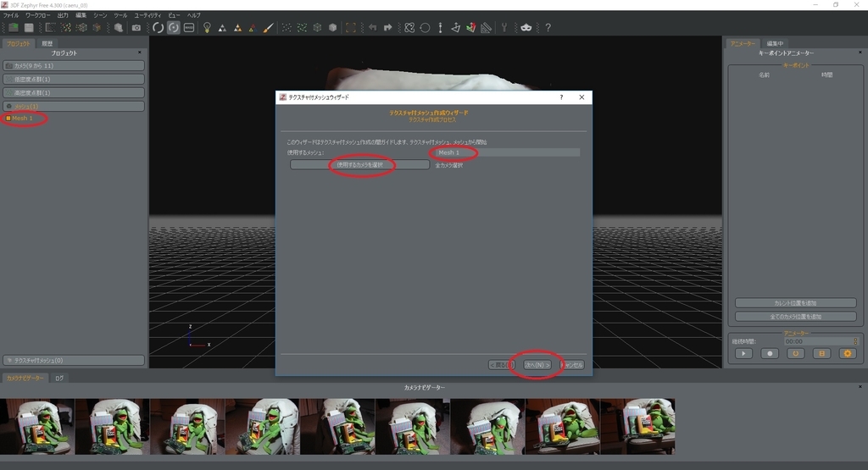Click the ruler measurement tool icon
The width and height of the screenshot is (868, 470).
coord(486,27)
